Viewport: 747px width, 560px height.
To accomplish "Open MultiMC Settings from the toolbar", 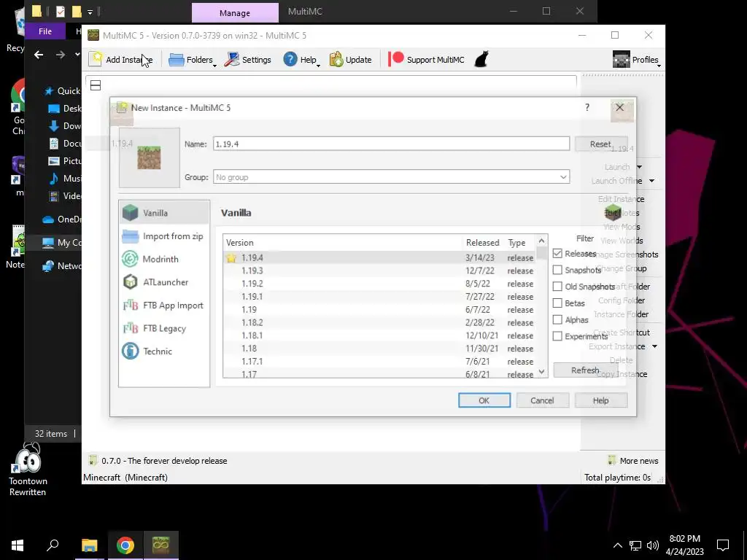I will click(248, 60).
